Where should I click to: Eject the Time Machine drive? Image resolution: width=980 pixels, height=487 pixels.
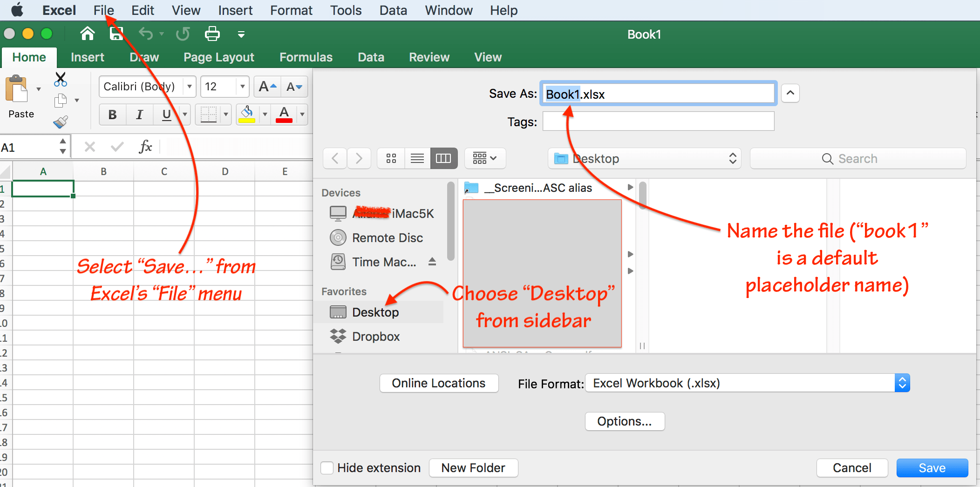click(x=432, y=262)
